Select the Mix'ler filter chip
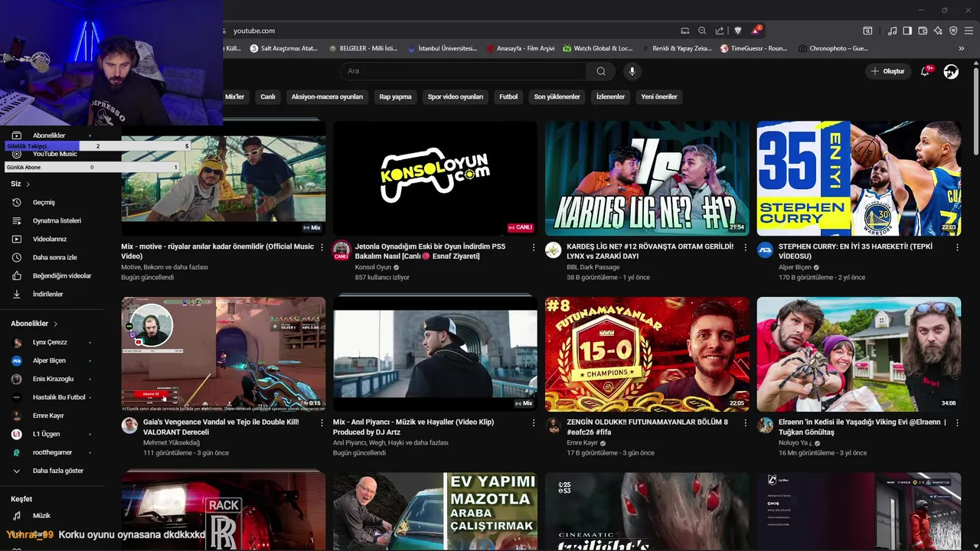The image size is (980, 551). coord(234,97)
